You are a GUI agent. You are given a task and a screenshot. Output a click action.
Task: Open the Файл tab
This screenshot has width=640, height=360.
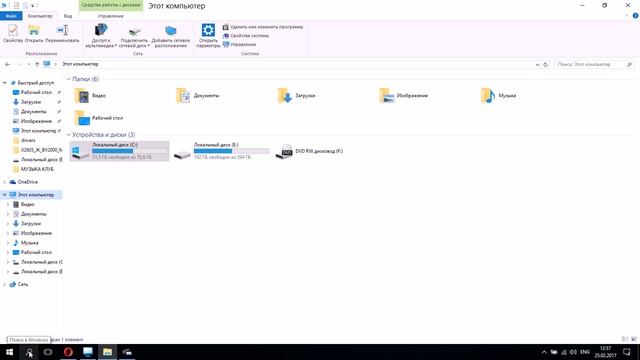coord(11,16)
